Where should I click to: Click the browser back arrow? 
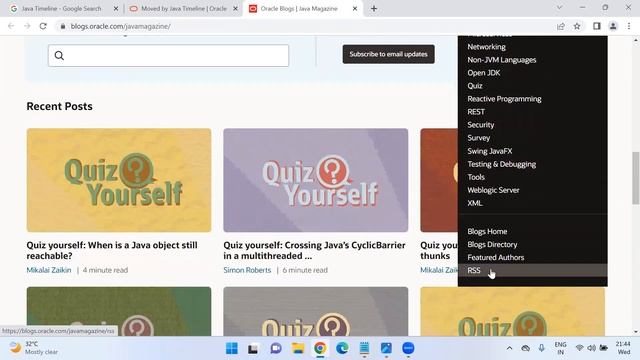pyautogui.click(x=11, y=26)
